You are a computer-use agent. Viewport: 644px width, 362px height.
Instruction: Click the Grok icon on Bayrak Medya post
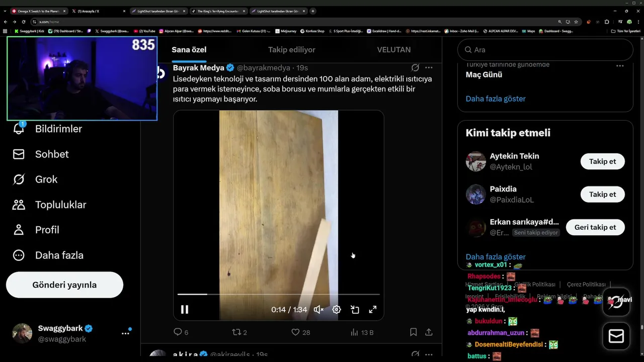(x=415, y=67)
